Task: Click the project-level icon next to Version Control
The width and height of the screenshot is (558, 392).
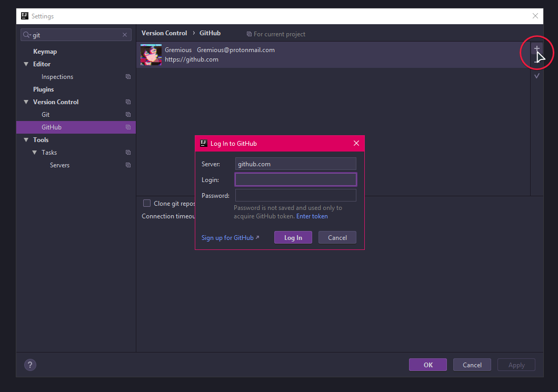Action: (128, 102)
